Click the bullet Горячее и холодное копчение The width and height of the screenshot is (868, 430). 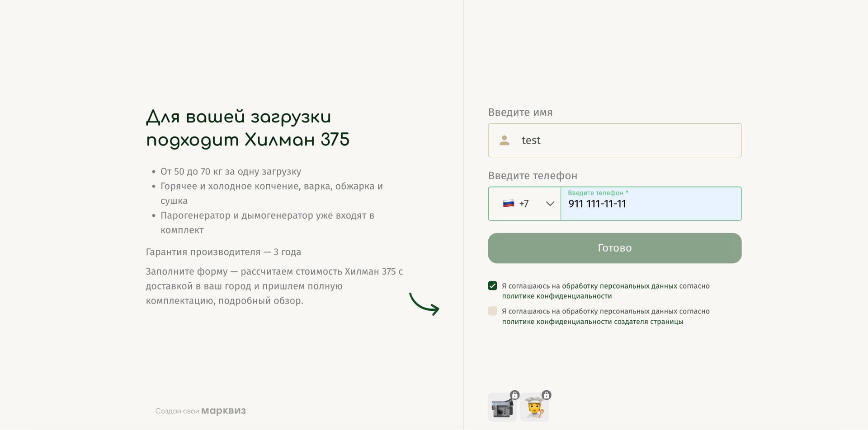(x=272, y=193)
